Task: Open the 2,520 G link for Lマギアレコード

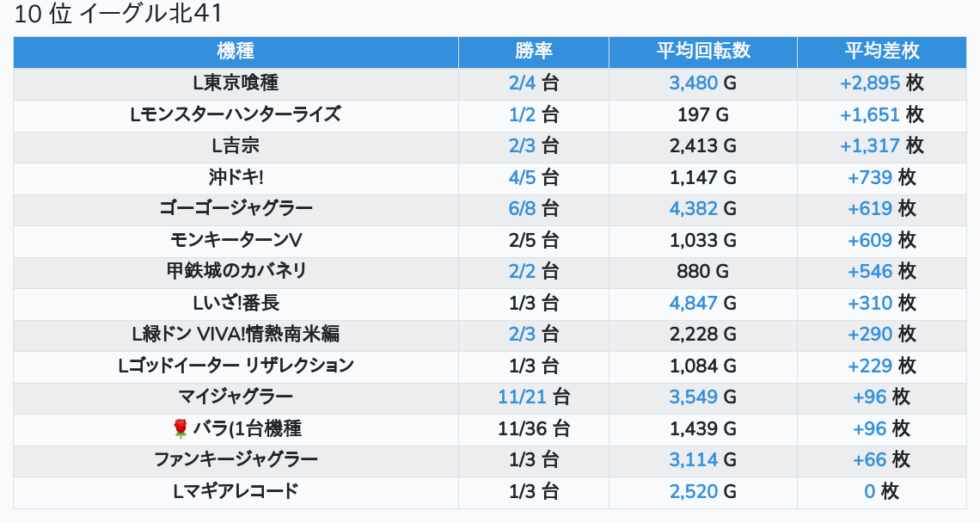Action: (693, 492)
